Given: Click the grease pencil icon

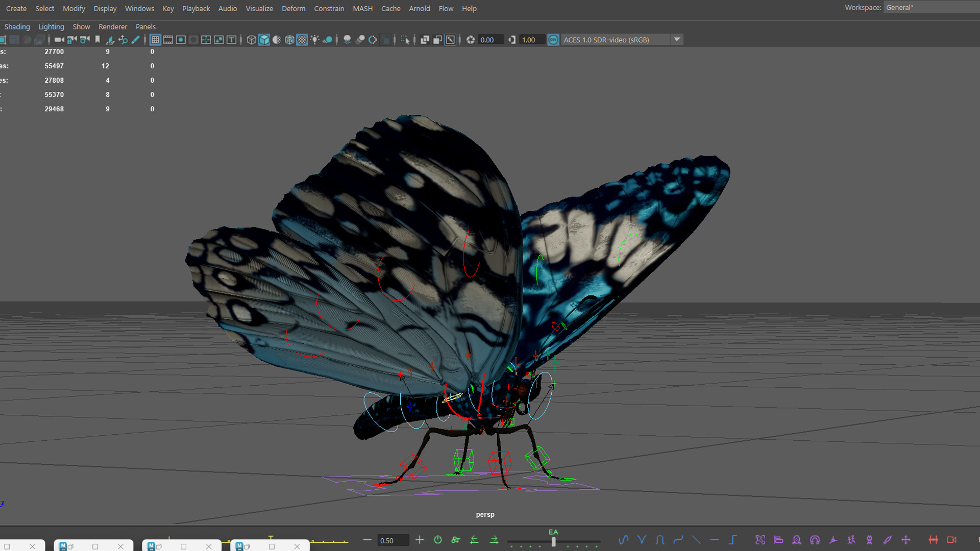Looking at the screenshot, I should [x=136, y=40].
